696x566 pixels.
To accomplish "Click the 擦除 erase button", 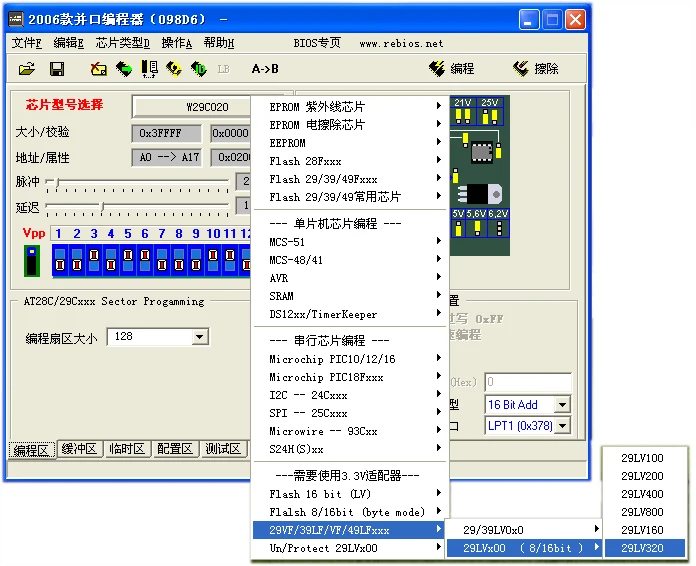I will coord(536,68).
